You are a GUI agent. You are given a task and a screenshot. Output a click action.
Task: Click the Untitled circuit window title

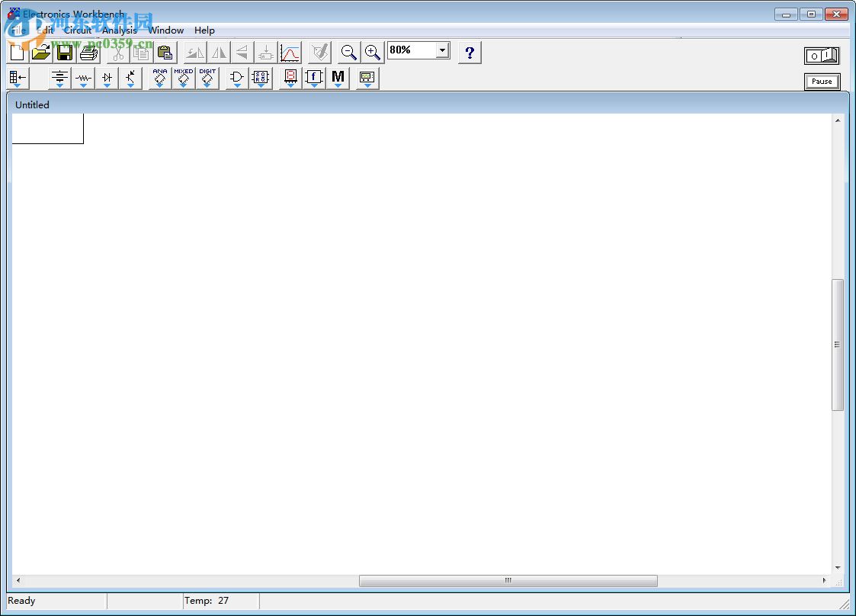click(x=32, y=105)
